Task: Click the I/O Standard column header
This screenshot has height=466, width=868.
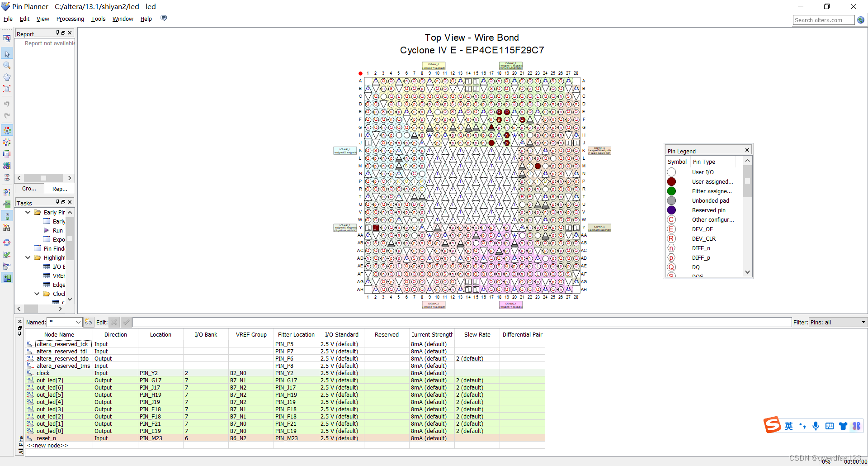Action: [341, 335]
